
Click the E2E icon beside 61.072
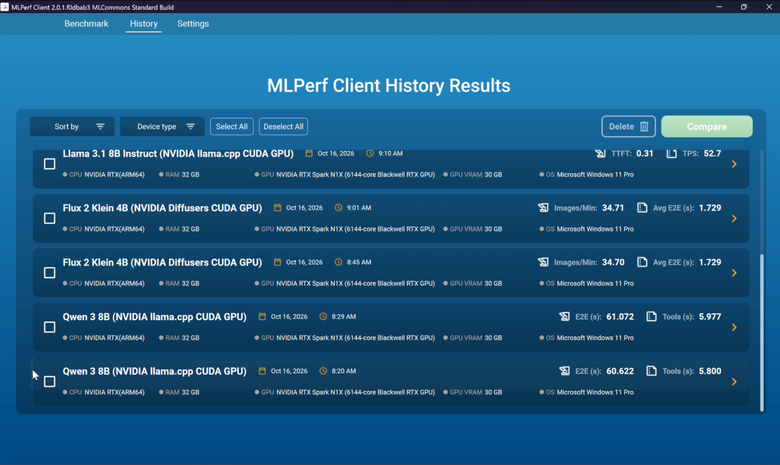[564, 316]
